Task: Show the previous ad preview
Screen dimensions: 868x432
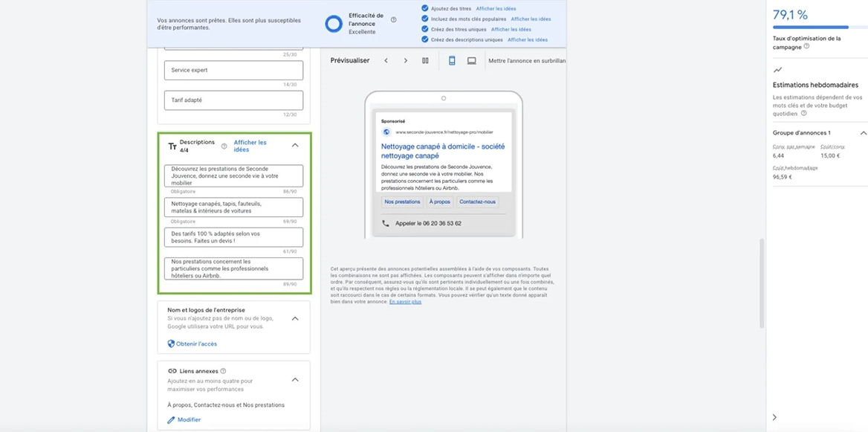Action: 386,60
